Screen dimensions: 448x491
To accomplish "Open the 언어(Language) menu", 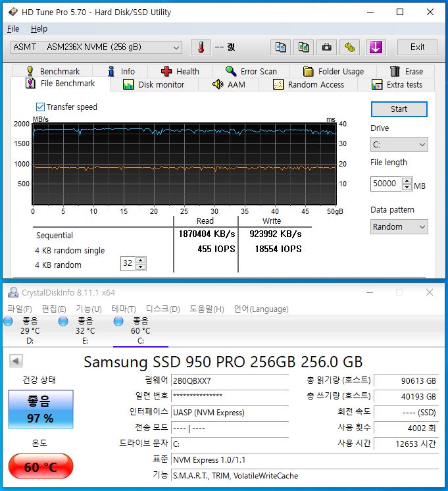I will [261, 309].
